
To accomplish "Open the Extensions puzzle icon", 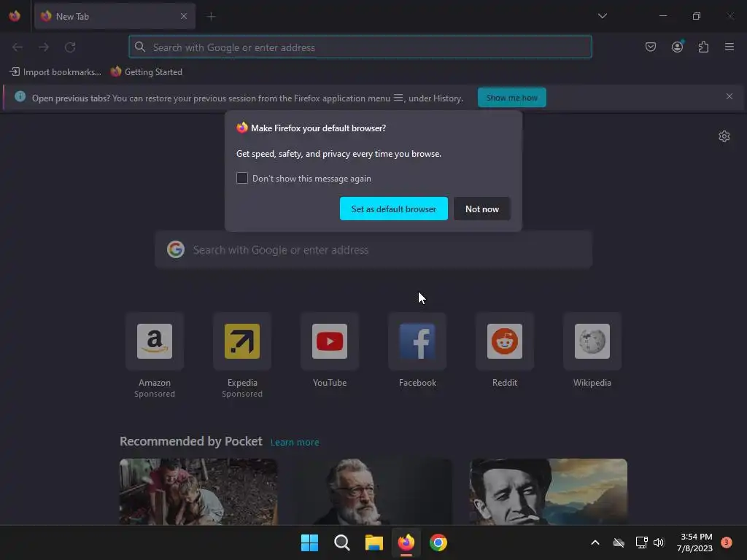I will pos(704,47).
